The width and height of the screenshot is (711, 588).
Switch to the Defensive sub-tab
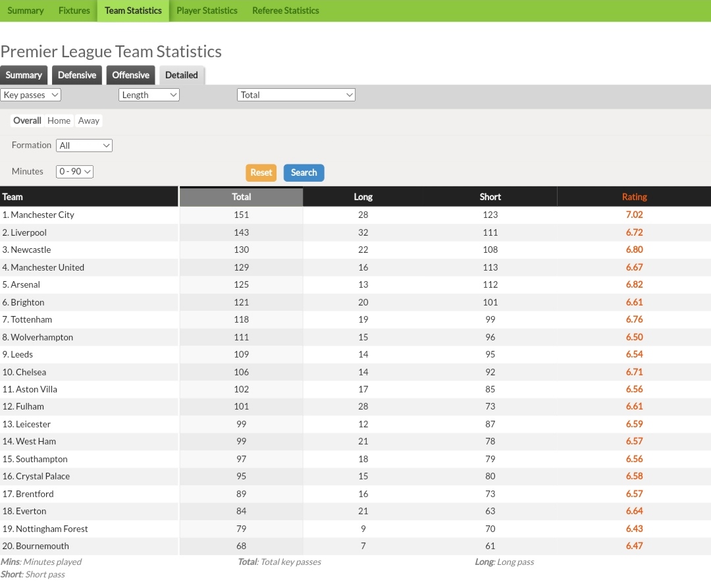click(x=76, y=75)
